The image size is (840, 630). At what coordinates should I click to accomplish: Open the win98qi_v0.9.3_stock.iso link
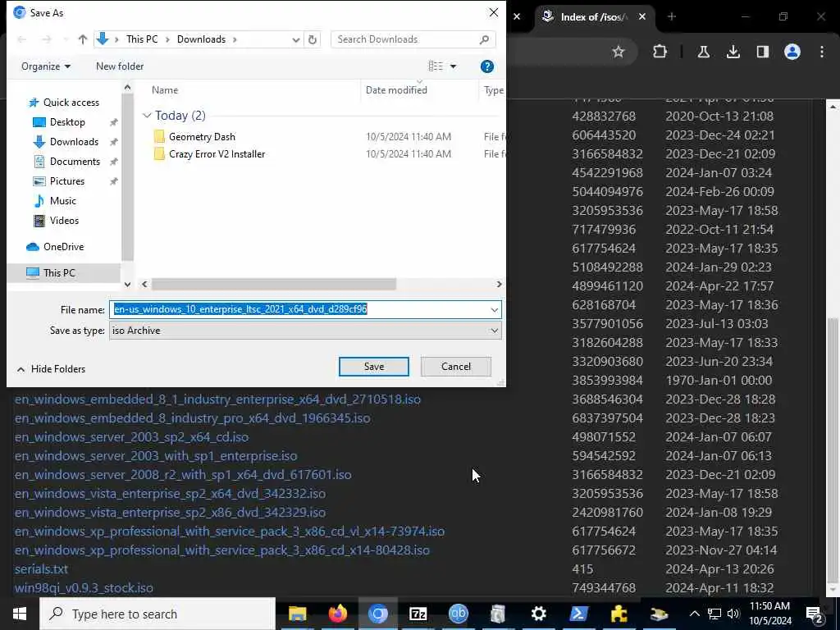(x=84, y=587)
